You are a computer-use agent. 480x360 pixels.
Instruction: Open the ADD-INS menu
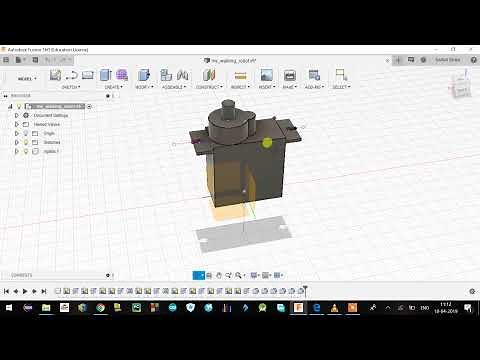click(314, 87)
